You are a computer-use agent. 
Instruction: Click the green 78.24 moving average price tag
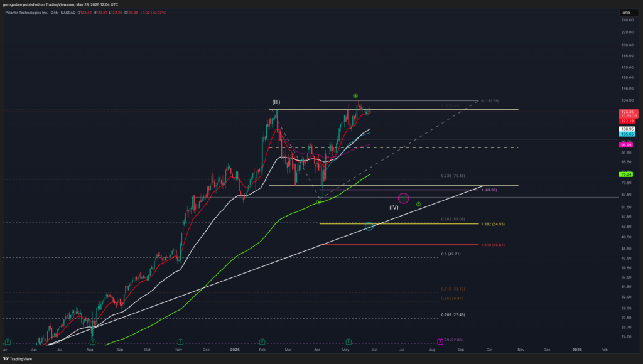point(626,174)
